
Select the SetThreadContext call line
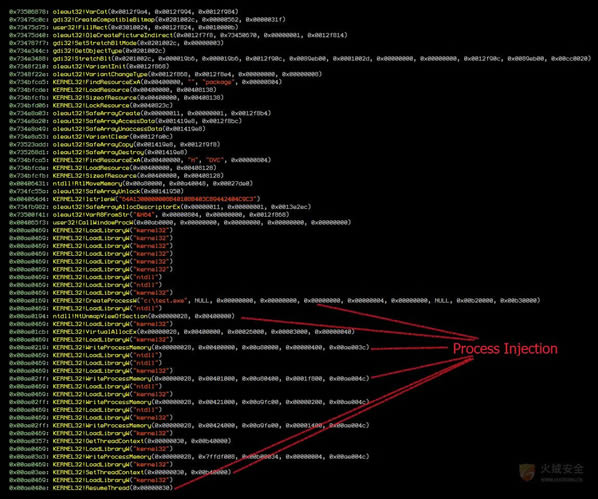pos(120,472)
